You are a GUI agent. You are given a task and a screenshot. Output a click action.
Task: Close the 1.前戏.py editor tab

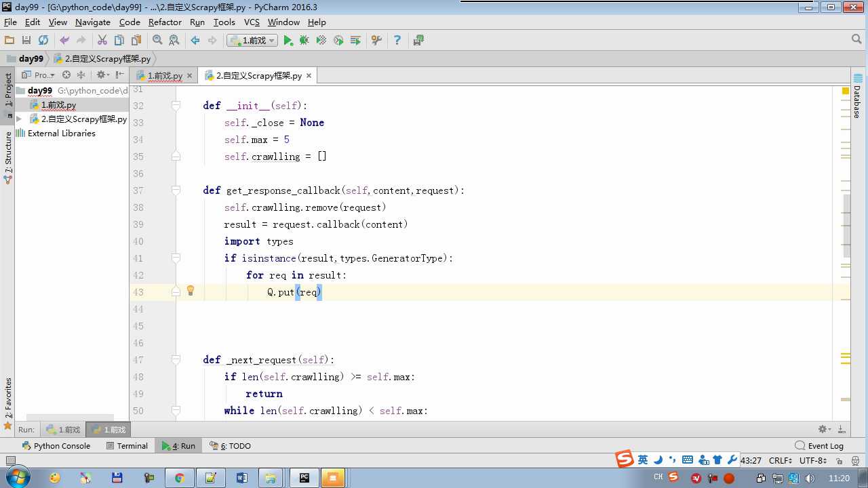pyautogui.click(x=189, y=76)
